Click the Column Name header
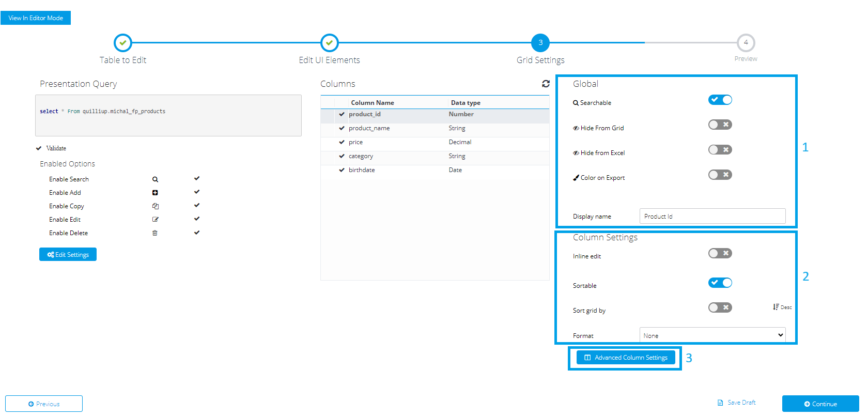Image resolution: width=868 pixels, height=416 pixels. 373,103
